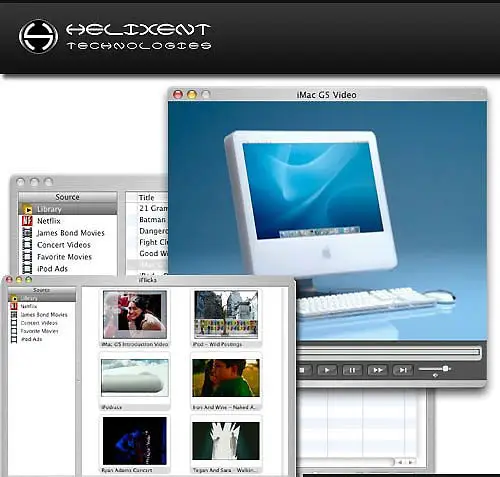This screenshot has width=500, height=477.
Task: Click the iPod Ads playlist icon, back window
Action: (27, 268)
